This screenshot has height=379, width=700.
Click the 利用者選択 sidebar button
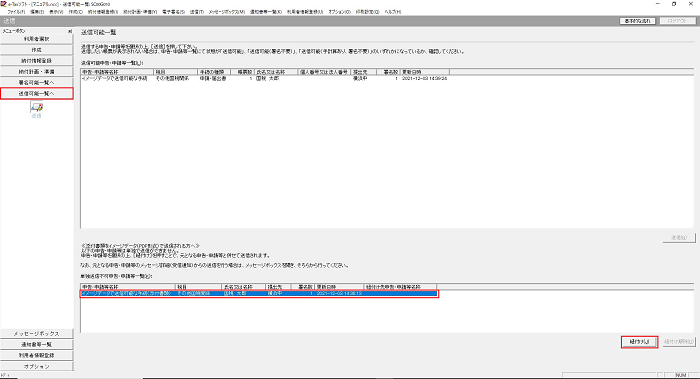coord(37,39)
